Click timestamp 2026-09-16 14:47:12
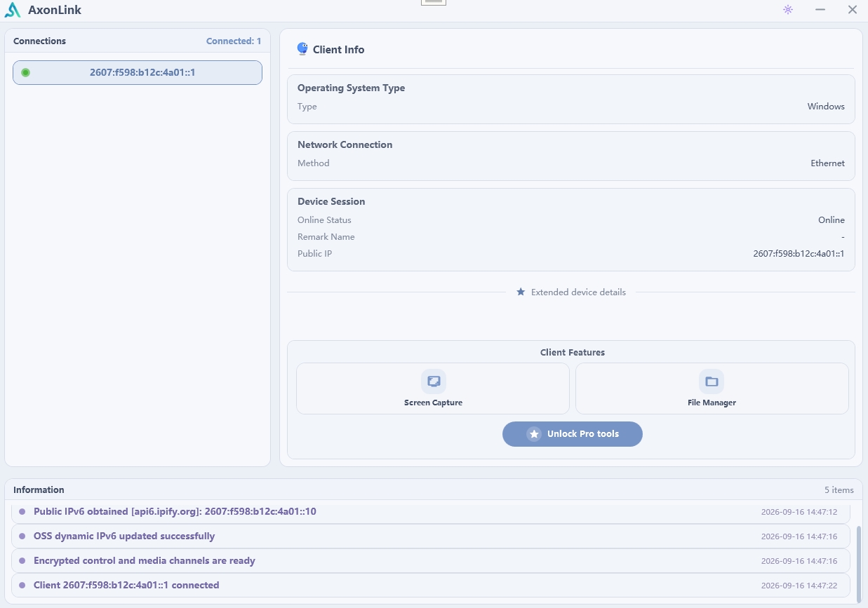The width and height of the screenshot is (868, 608). 799,512
